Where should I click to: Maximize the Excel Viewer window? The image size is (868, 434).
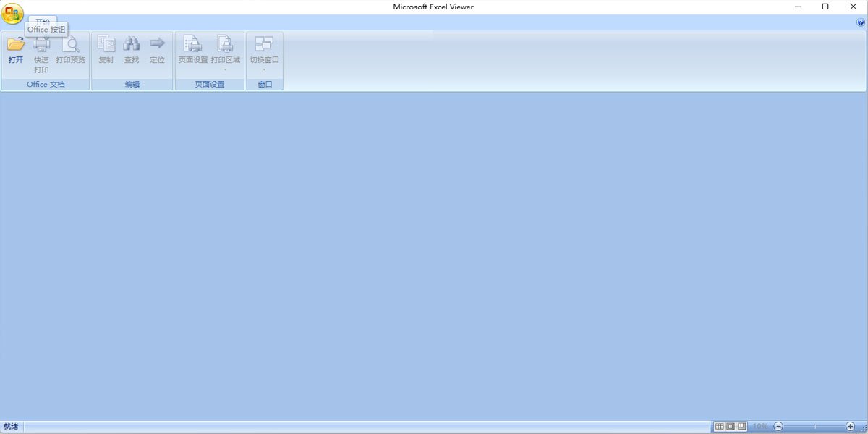click(825, 7)
